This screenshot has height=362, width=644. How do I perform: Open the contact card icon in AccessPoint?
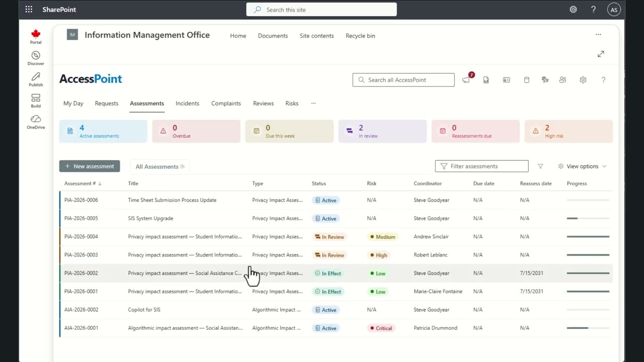pos(506,80)
